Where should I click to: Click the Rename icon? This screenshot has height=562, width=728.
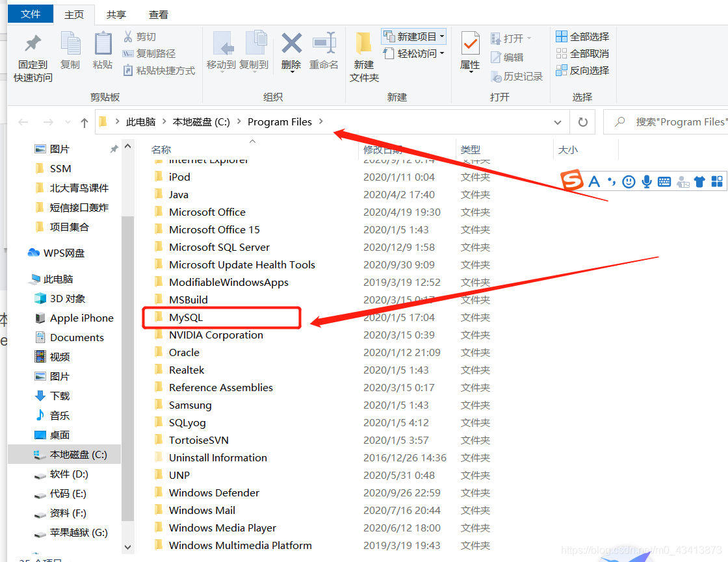click(x=324, y=43)
